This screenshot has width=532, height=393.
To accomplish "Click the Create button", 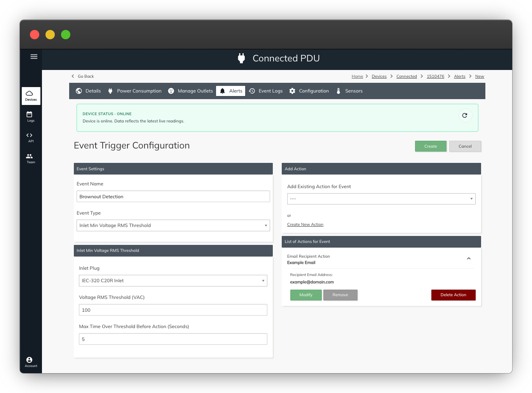I will coord(431,146).
